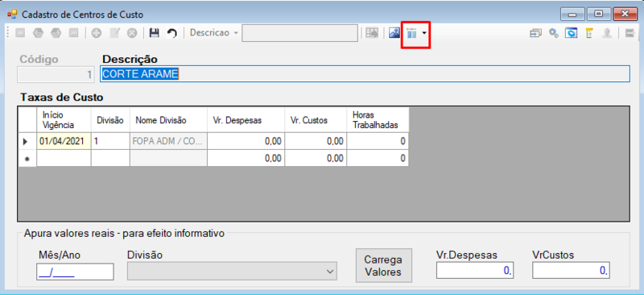Click the toolbar search text box
The width and height of the screenshot is (644, 295).
click(299, 33)
